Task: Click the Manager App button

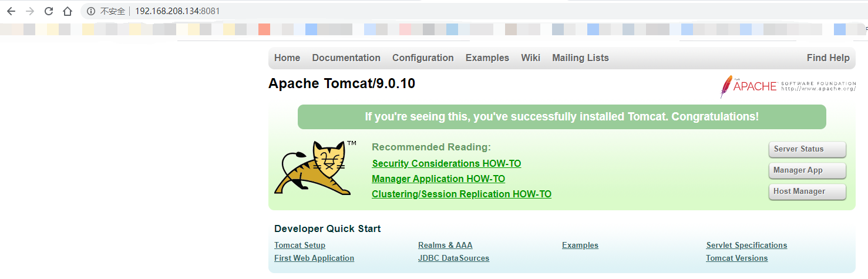Action: click(807, 170)
